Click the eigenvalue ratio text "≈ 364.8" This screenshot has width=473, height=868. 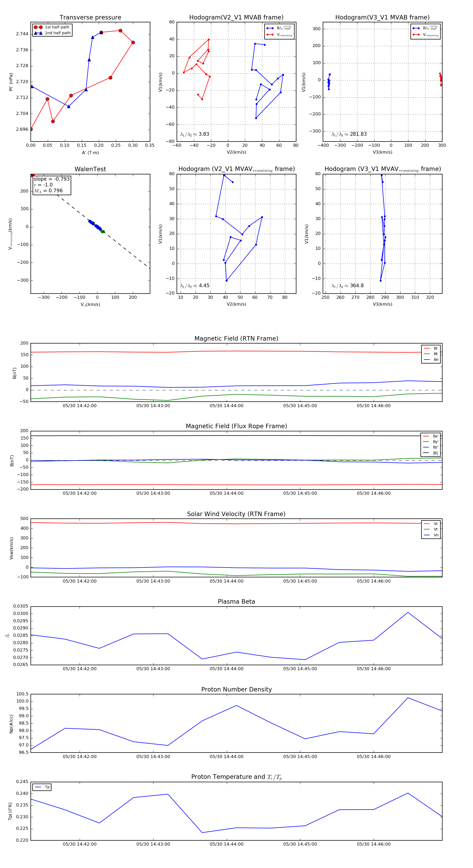point(347,286)
